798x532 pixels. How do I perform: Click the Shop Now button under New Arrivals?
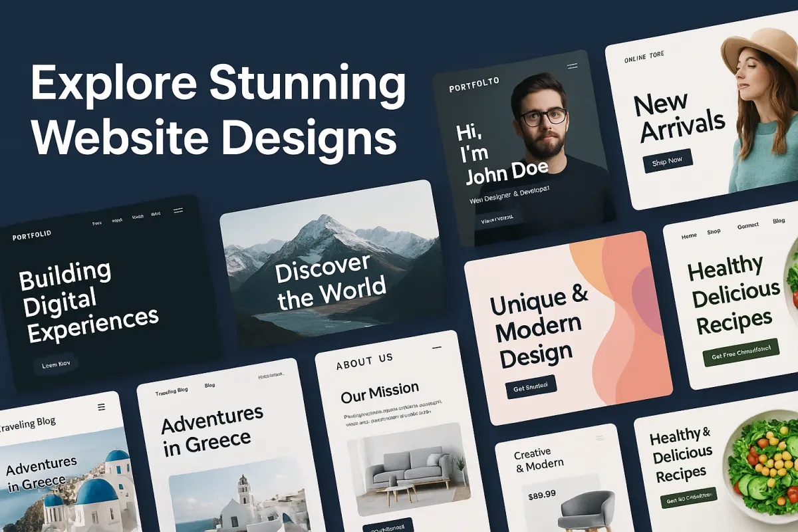[668, 160]
